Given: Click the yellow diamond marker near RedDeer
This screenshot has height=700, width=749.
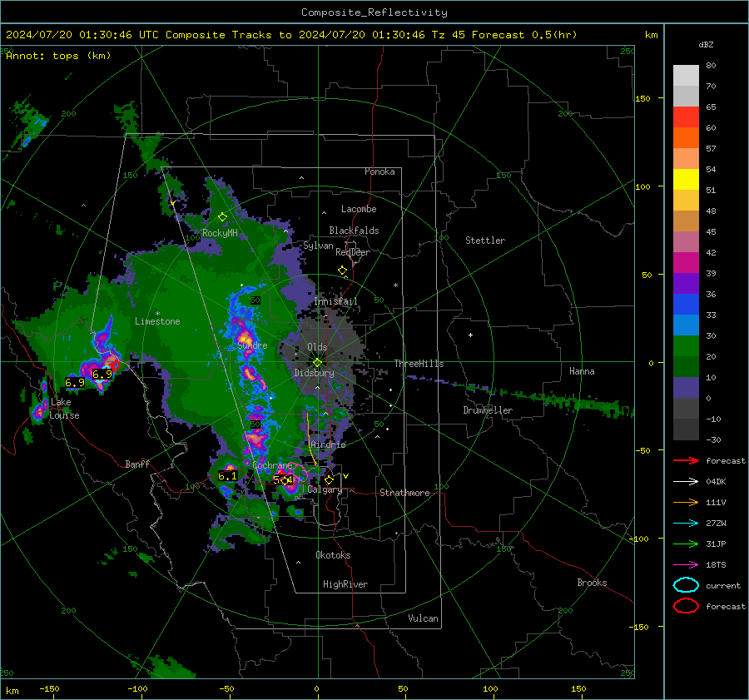Looking at the screenshot, I should [x=342, y=271].
